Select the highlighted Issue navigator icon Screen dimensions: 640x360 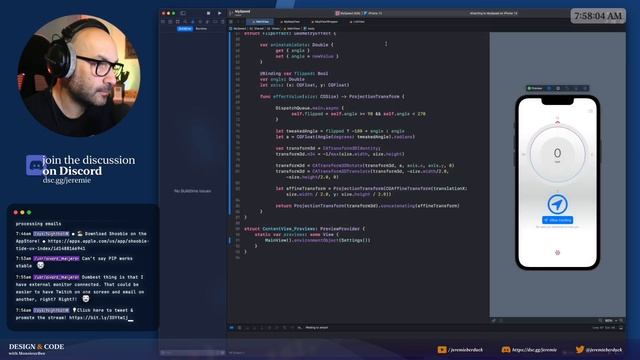[x=193, y=22]
